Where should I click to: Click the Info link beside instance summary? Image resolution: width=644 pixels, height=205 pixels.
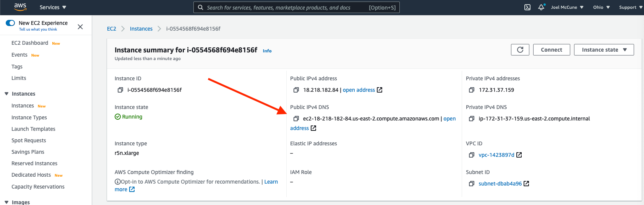pos(267,51)
